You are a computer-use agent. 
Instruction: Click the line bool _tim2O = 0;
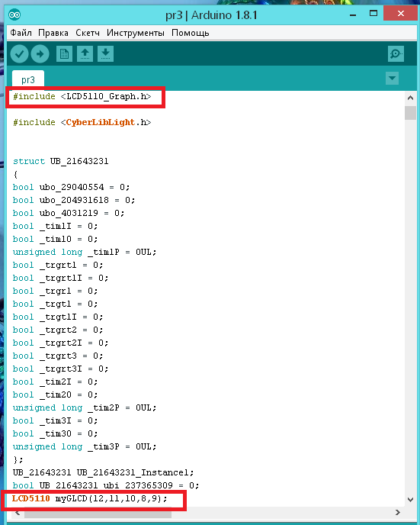(x=55, y=395)
